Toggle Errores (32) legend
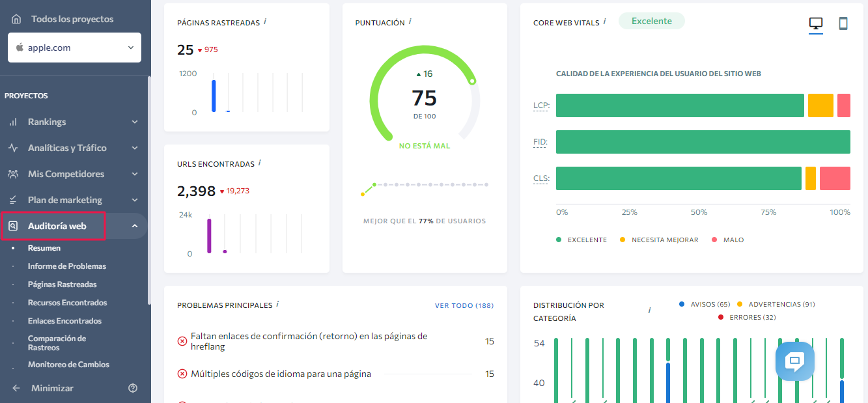The image size is (868, 403). (x=746, y=317)
